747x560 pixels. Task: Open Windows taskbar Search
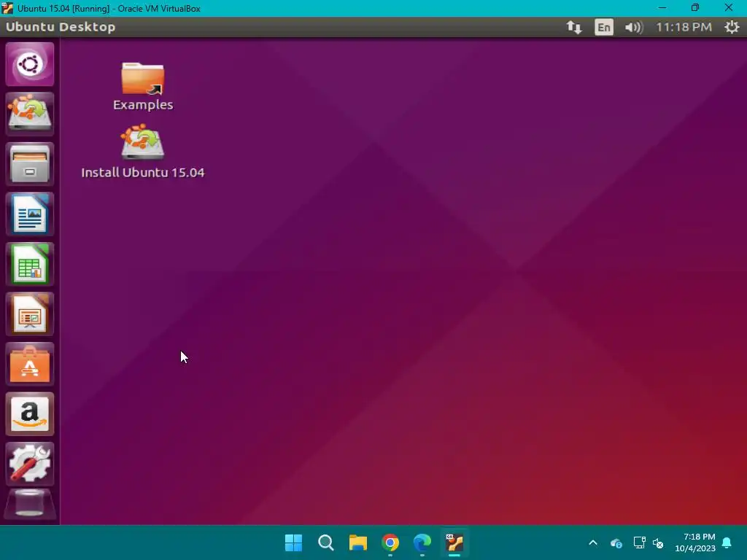tap(326, 542)
